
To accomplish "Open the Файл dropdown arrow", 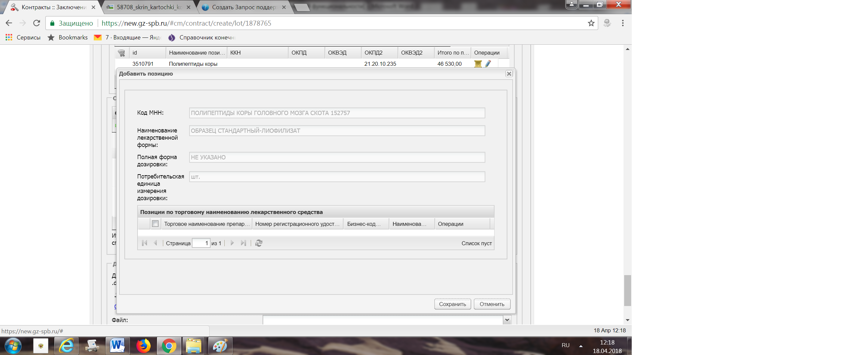I will tap(507, 320).
